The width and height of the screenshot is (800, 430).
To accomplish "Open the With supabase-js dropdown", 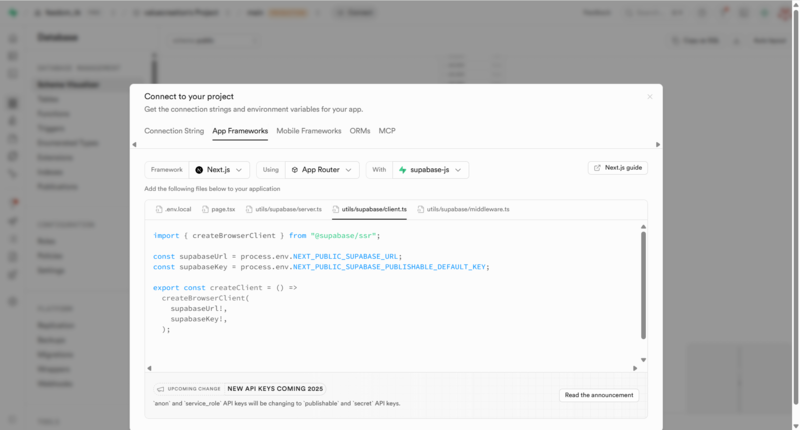I will tap(431, 170).
